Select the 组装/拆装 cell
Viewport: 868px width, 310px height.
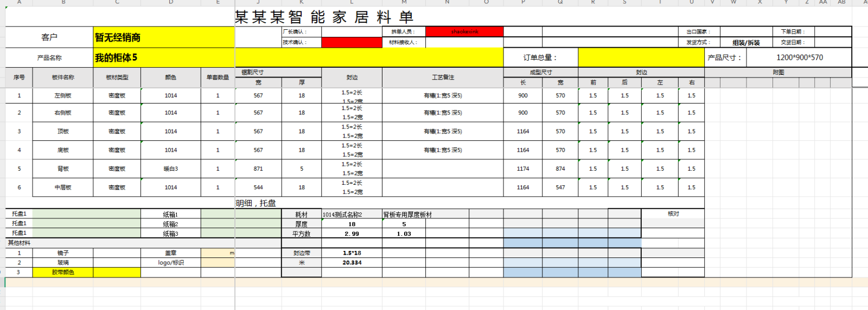coord(746,42)
